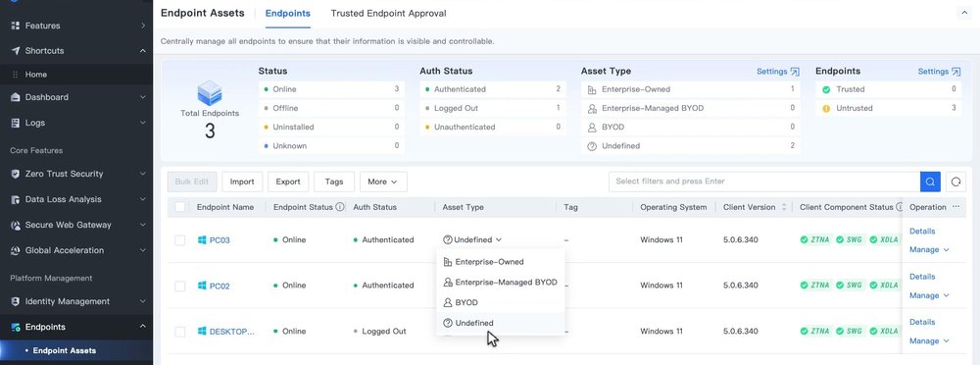This screenshot has height=365, width=980.
Task: Click the ZTNA badge in PC03 row
Action: pyautogui.click(x=815, y=239)
